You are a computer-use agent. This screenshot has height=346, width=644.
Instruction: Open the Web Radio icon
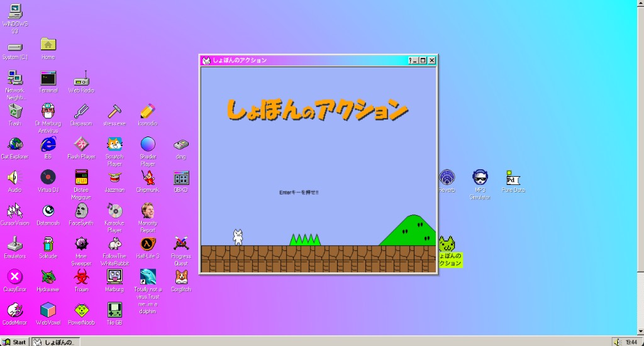tap(81, 78)
